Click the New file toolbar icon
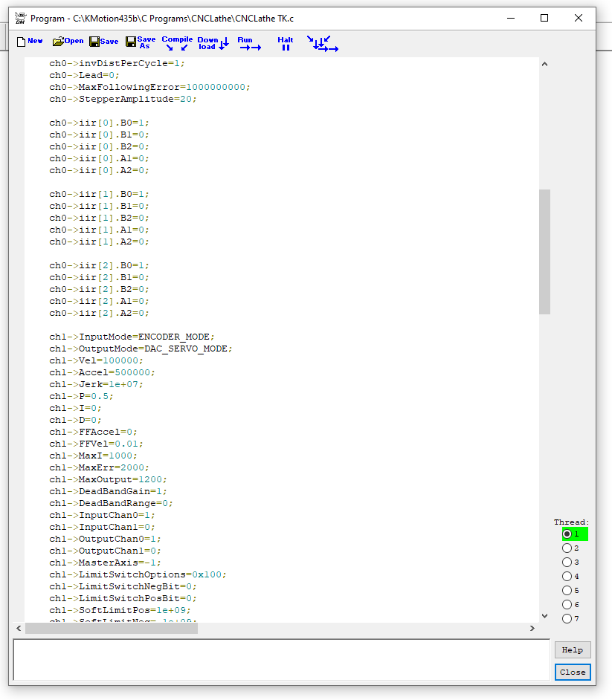 click(x=30, y=42)
